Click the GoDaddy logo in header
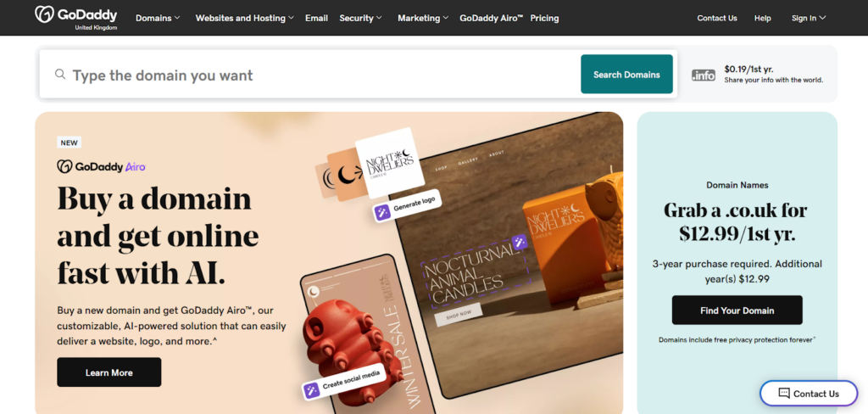 pos(75,18)
